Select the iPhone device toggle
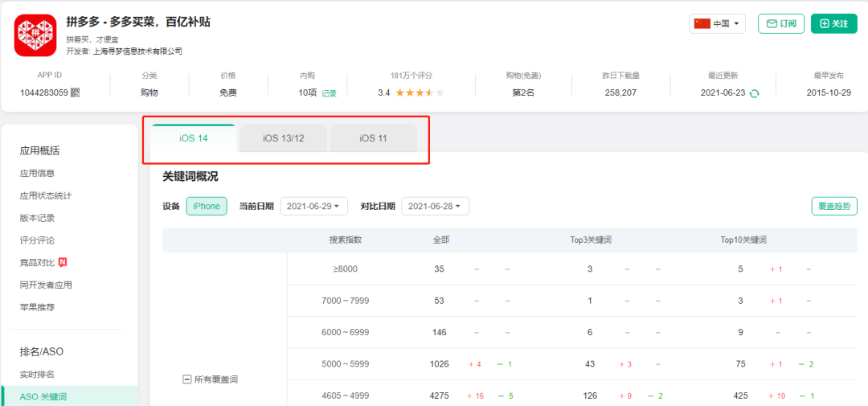This screenshot has height=406, width=868. pos(207,206)
